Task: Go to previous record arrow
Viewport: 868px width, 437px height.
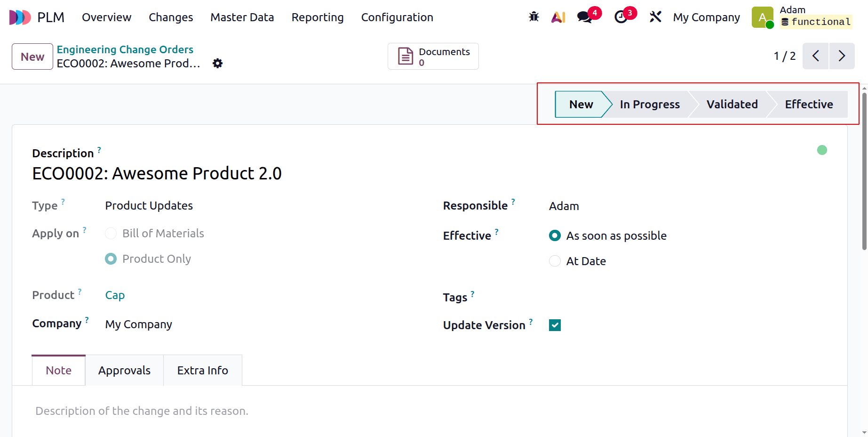Action: click(815, 56)
